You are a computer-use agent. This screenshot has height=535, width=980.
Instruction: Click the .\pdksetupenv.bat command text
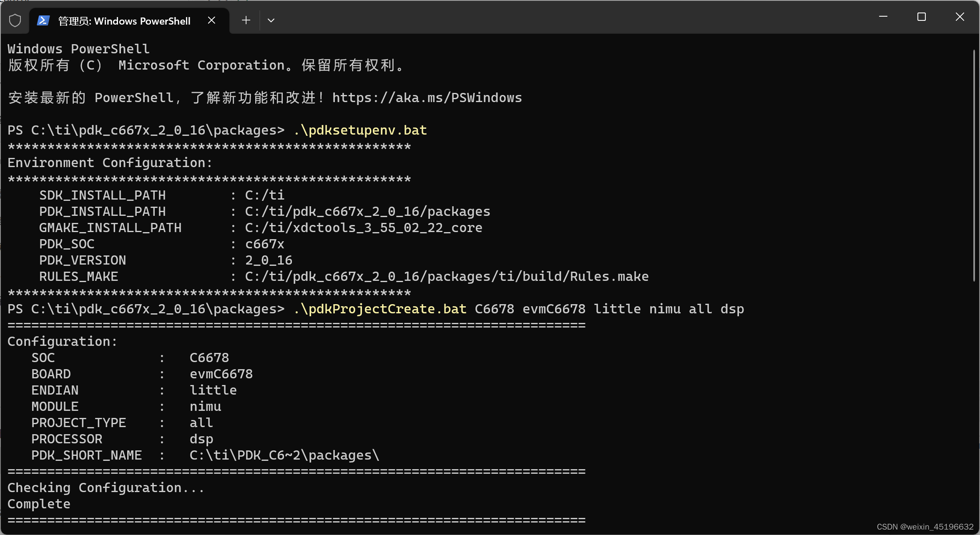[360, 130]
